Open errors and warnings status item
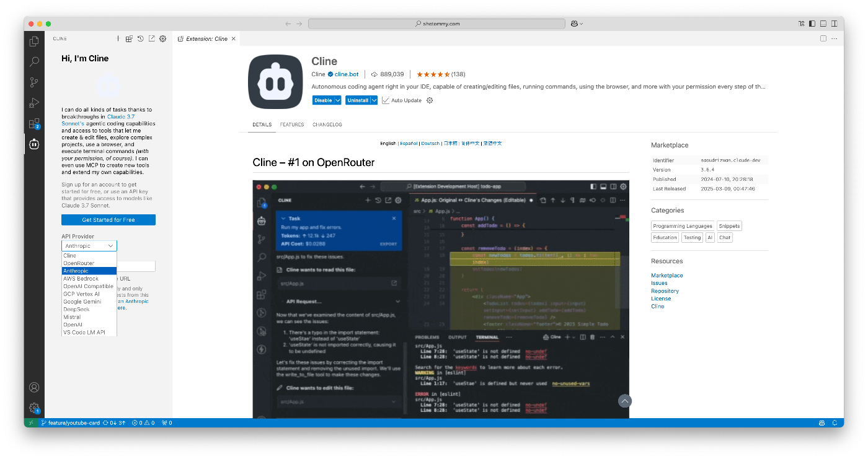Screen dimensions: 868x459 [x=144, y=423]
